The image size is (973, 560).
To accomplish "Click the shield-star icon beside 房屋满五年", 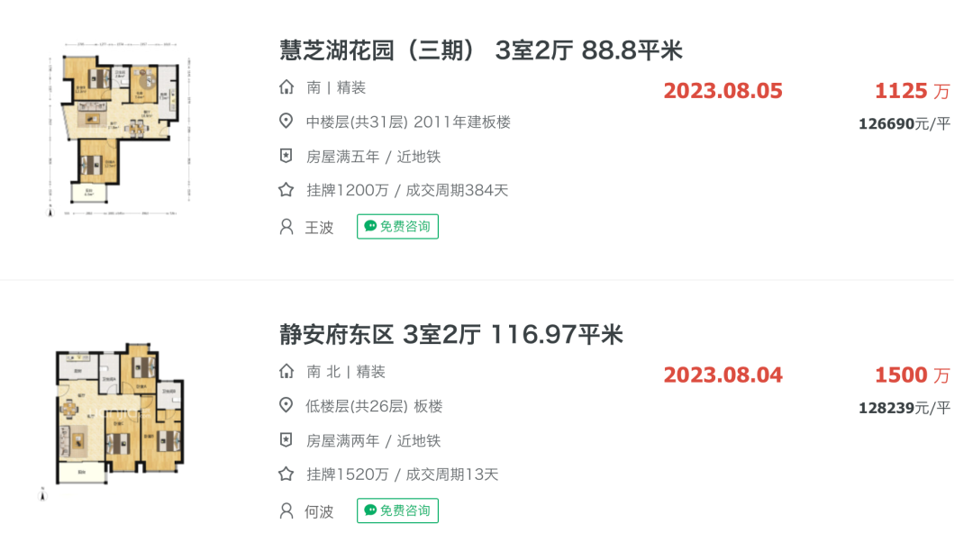I will tap(286, 156).
